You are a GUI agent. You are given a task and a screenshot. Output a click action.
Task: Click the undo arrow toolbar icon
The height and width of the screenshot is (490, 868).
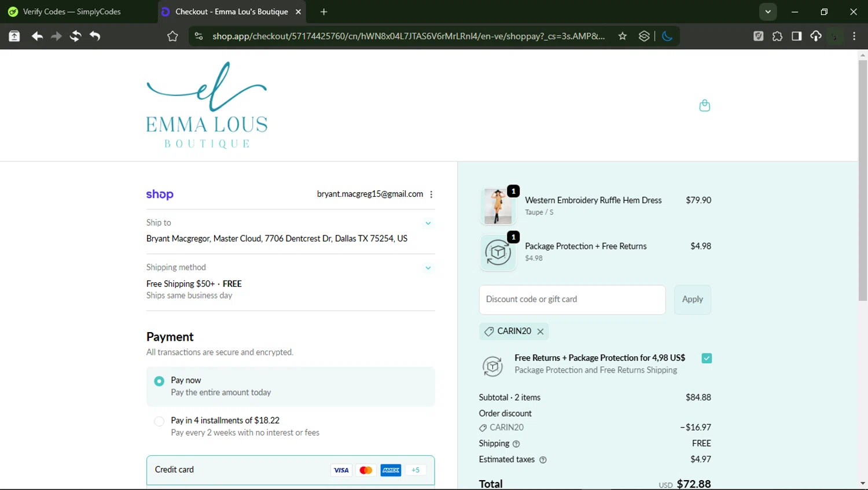pos(95,36)
